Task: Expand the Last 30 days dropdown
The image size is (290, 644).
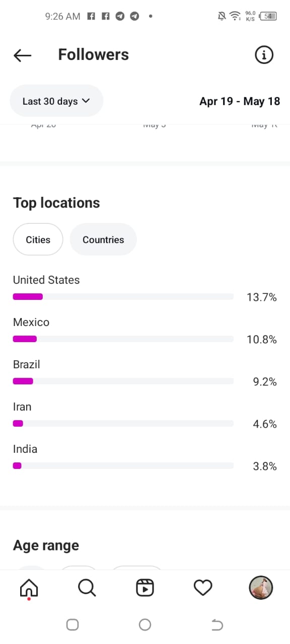Action: (56, 101)
